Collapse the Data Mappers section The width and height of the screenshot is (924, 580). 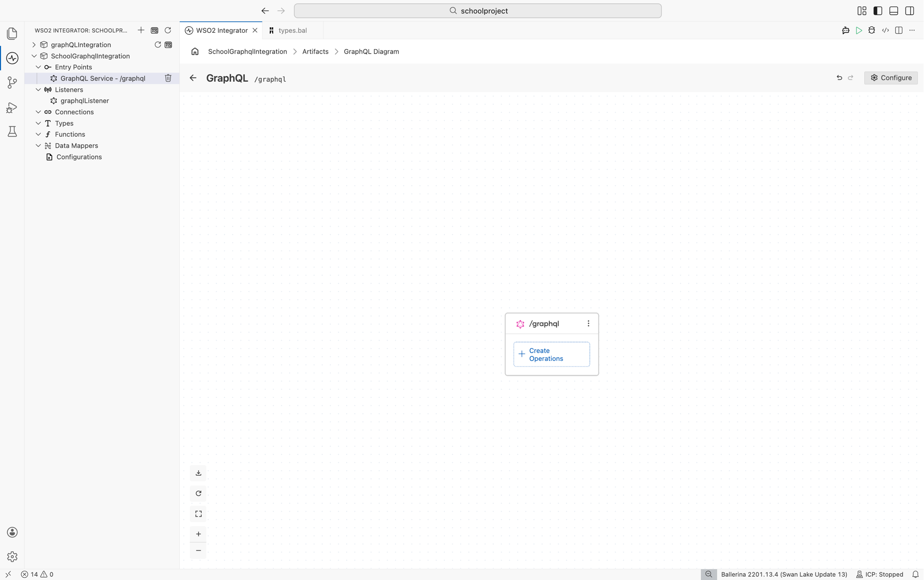click(x=38, y=146)
